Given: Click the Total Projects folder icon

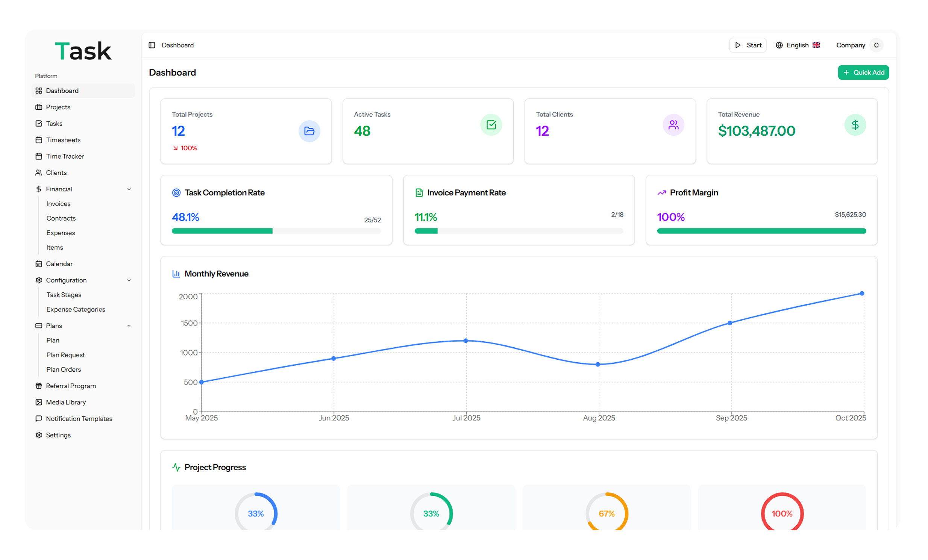Looking at the screenshot, I should pos(309,131).
